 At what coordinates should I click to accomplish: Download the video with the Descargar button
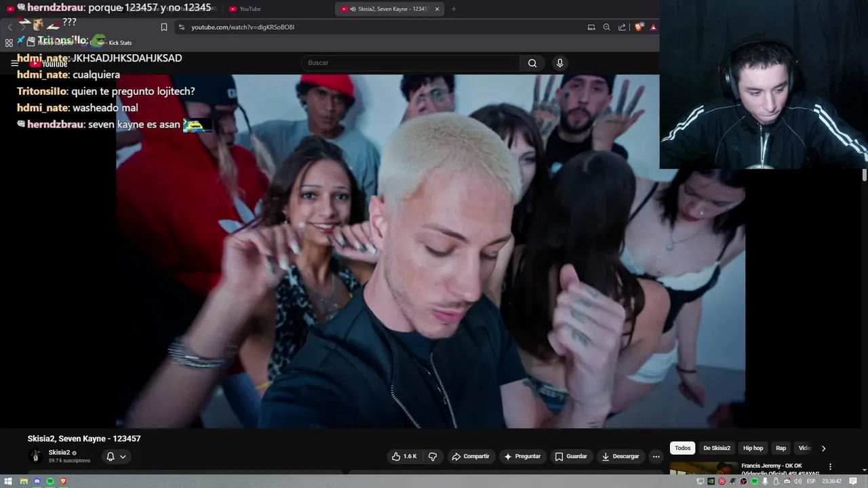point(620,457)
